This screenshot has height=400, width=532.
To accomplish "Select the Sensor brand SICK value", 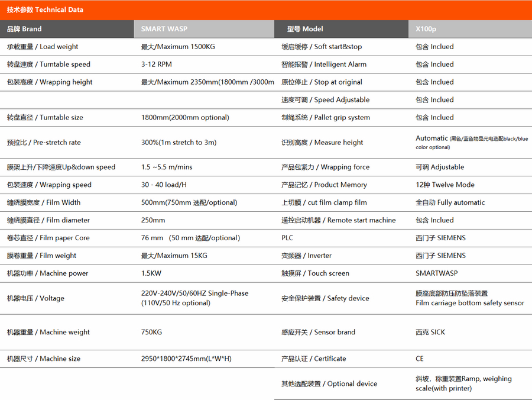I will [430, 333].
